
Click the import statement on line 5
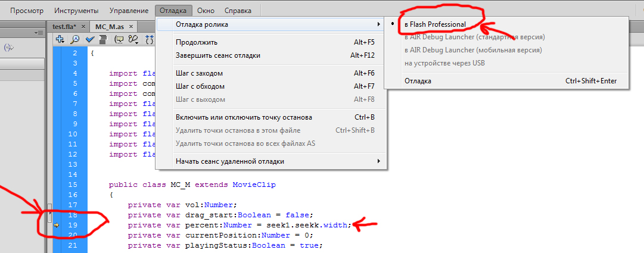[132, 83]
